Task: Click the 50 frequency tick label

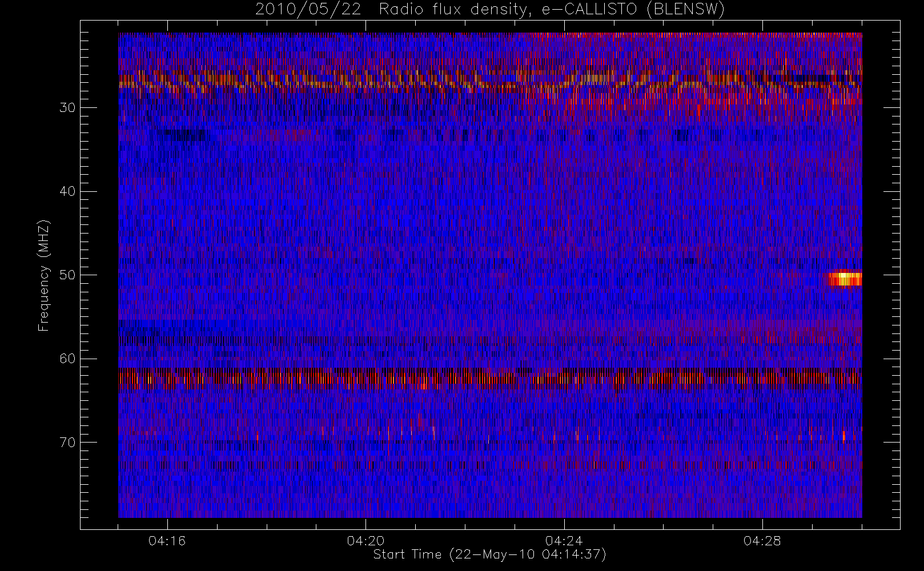Action: point(67,275)
